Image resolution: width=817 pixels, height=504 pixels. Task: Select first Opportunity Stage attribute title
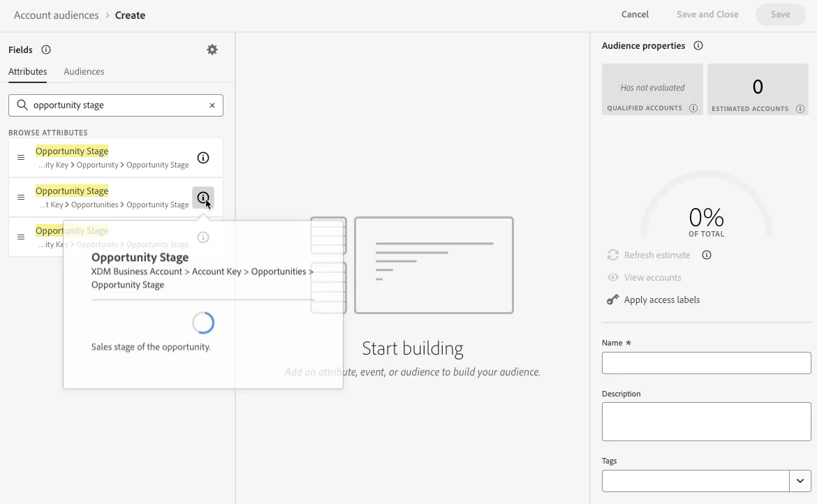point(72,151)
